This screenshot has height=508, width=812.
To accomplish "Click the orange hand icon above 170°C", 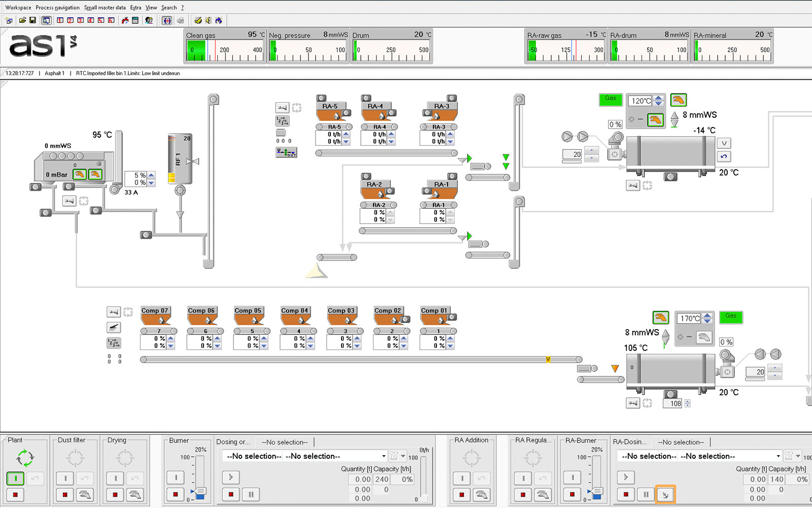I will pos(660,318).
